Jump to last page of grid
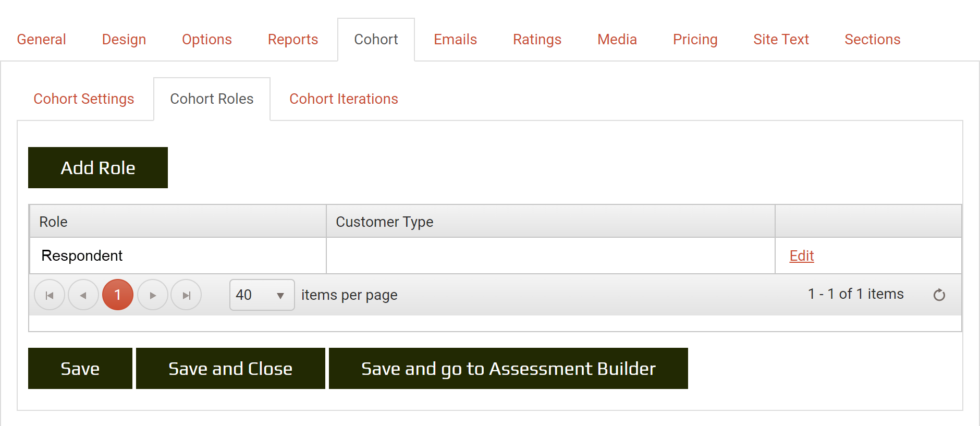The height and width of the screenshot is (426, 980). pyautogui.click(x=186, y=295)
